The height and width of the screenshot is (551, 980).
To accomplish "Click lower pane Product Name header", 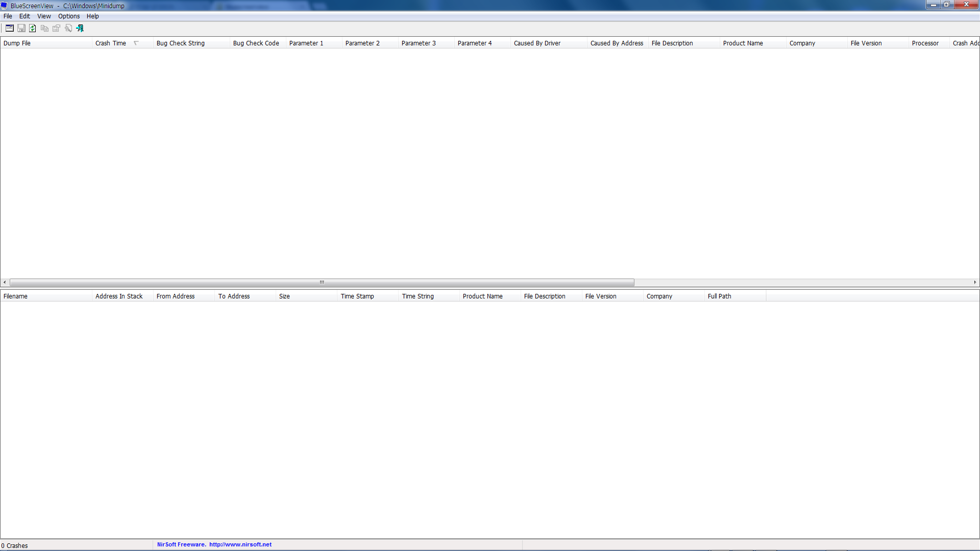I will coord(490,296).
